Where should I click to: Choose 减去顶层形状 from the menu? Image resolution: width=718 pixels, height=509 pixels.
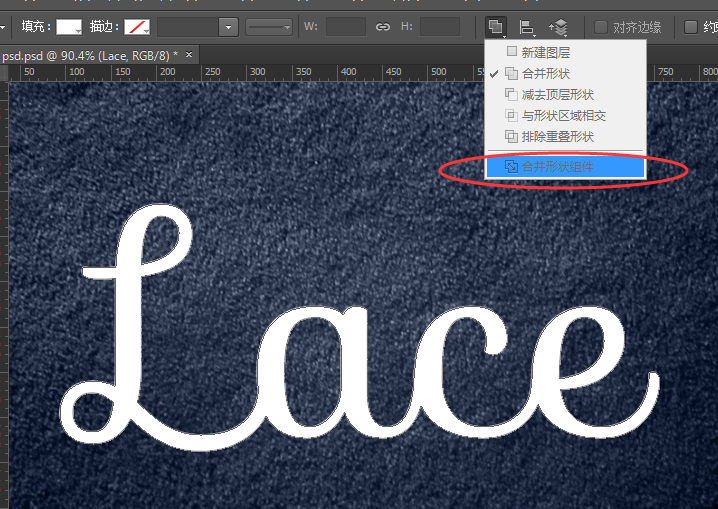click(566, 94)
